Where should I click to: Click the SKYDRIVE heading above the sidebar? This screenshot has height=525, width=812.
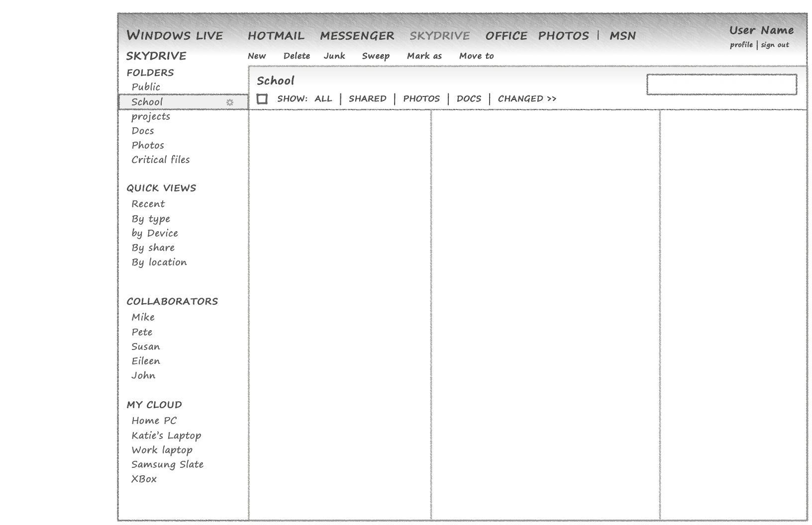[x=156, y=56]
